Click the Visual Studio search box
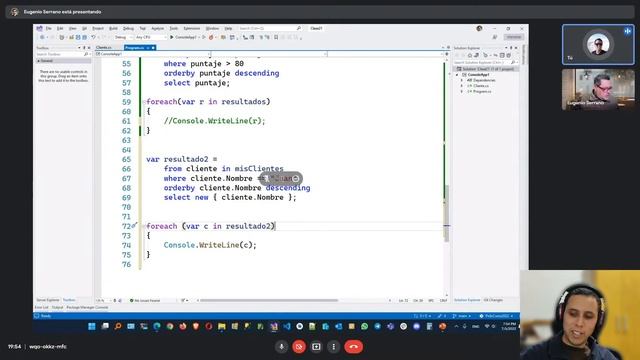Screen dimensions: 640x360 click(269, 28)
